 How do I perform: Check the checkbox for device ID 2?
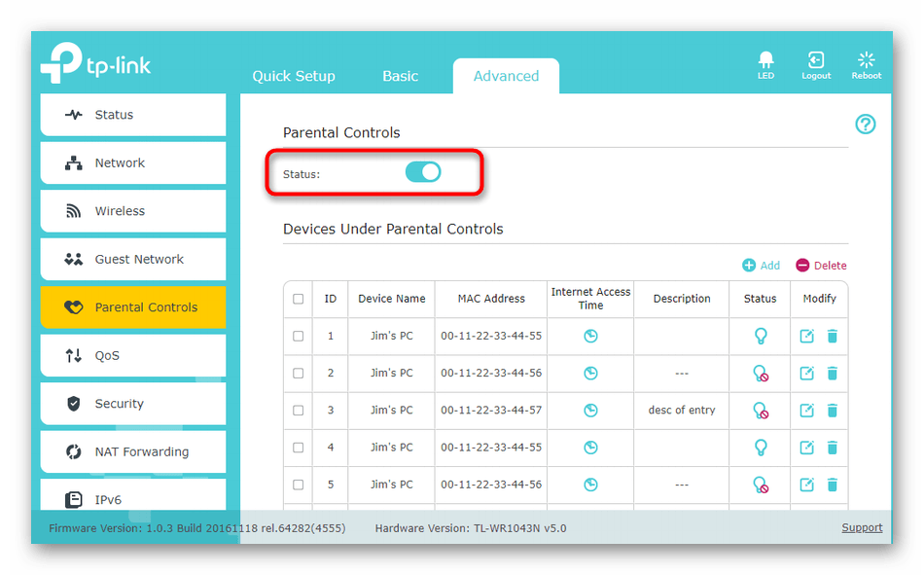[x=299, y=374]
